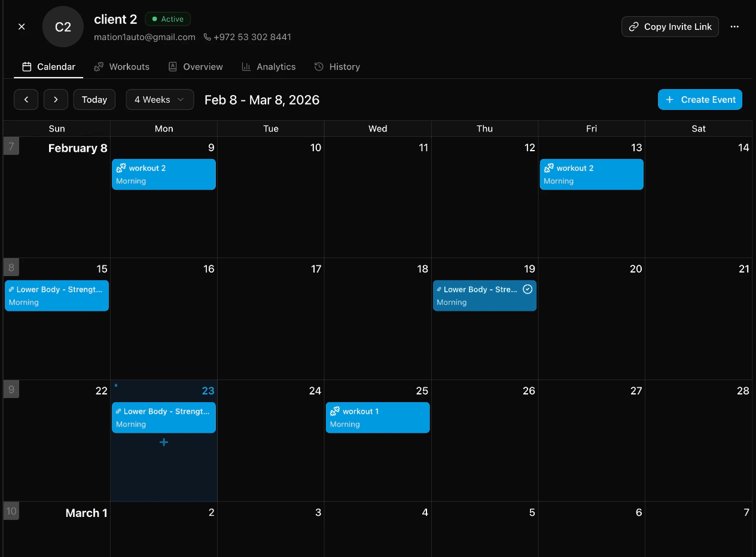The width and height of the screenshot is (756, 557).
Task: Click the previous period chevron
Action: click(x=26, y=99)
